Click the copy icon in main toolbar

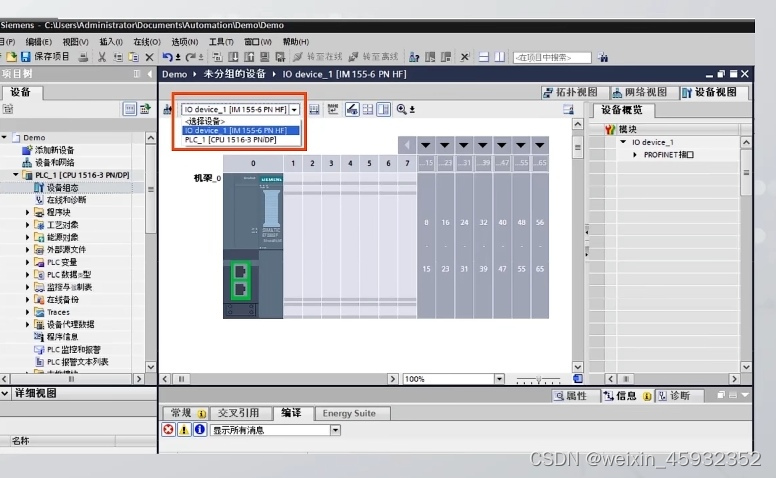tap(118, 57)
